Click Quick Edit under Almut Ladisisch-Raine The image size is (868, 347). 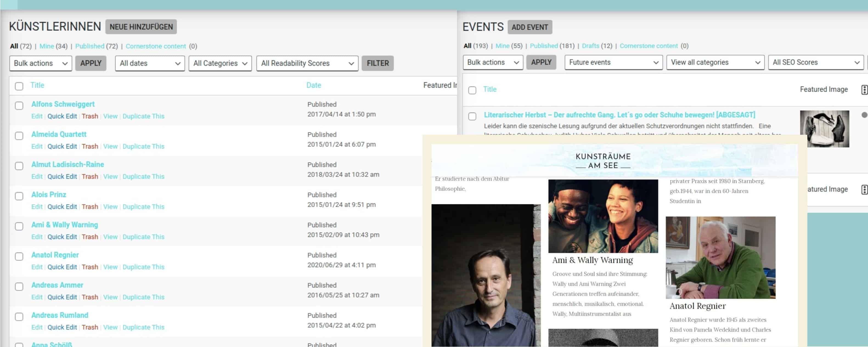coord(62,176)
